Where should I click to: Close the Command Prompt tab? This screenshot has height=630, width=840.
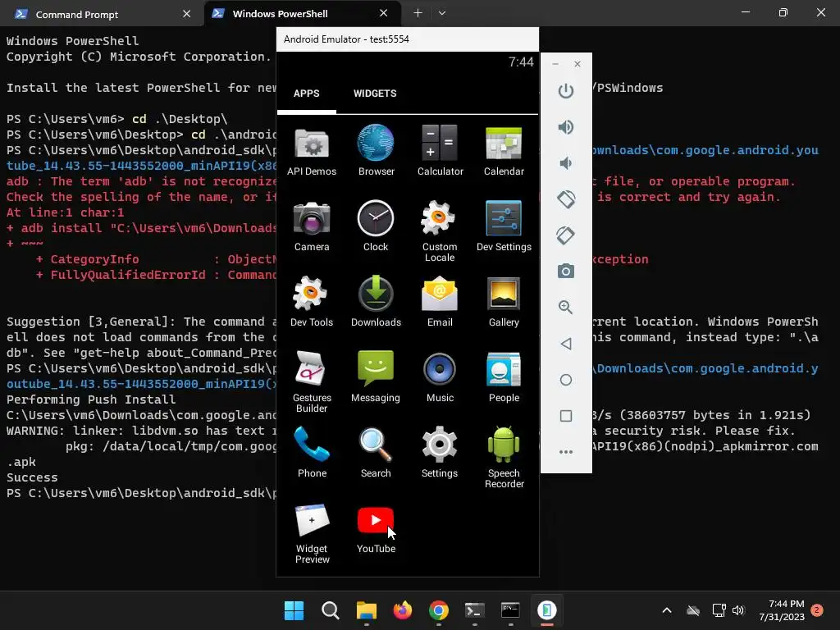[186, 14]
